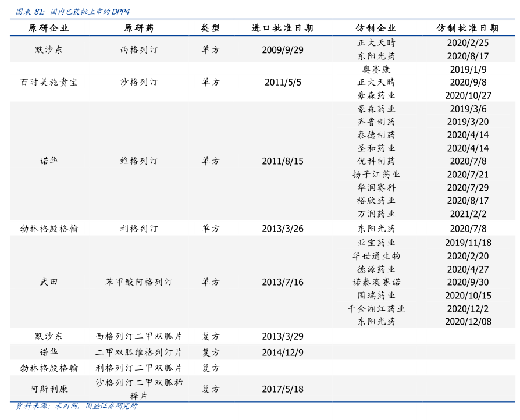Click the approval date '2020/9/30'

[x=468, y=282]
